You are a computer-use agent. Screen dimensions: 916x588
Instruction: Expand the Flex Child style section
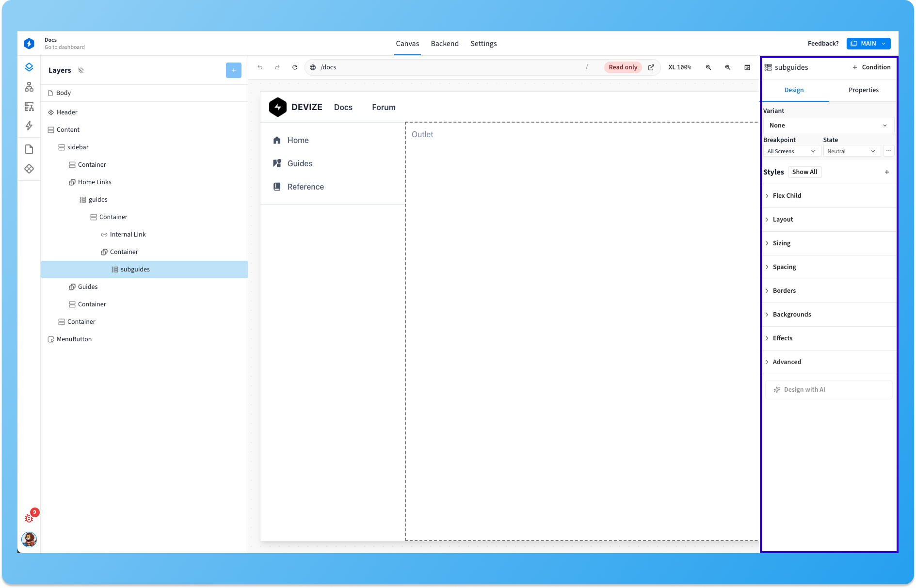coord(787,196)
